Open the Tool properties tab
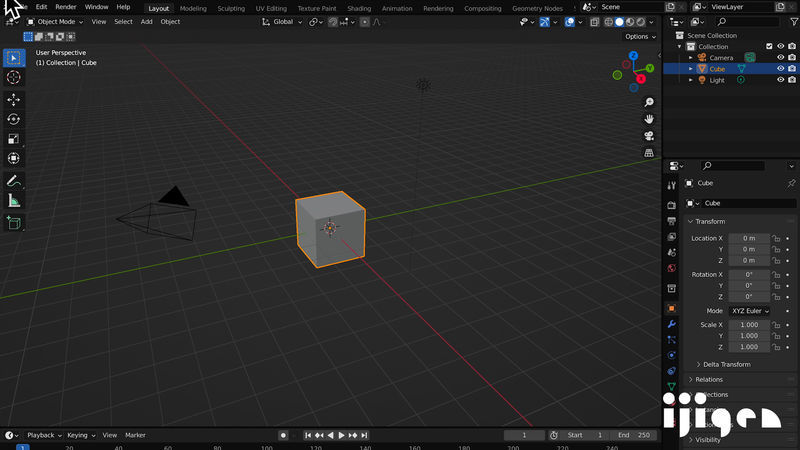The image size is (800, 450). 671,186
